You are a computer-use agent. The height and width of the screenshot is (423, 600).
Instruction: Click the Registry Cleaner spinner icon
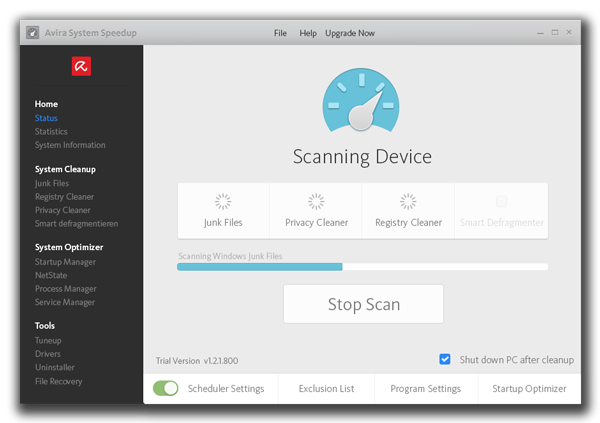tap(408, 201)
